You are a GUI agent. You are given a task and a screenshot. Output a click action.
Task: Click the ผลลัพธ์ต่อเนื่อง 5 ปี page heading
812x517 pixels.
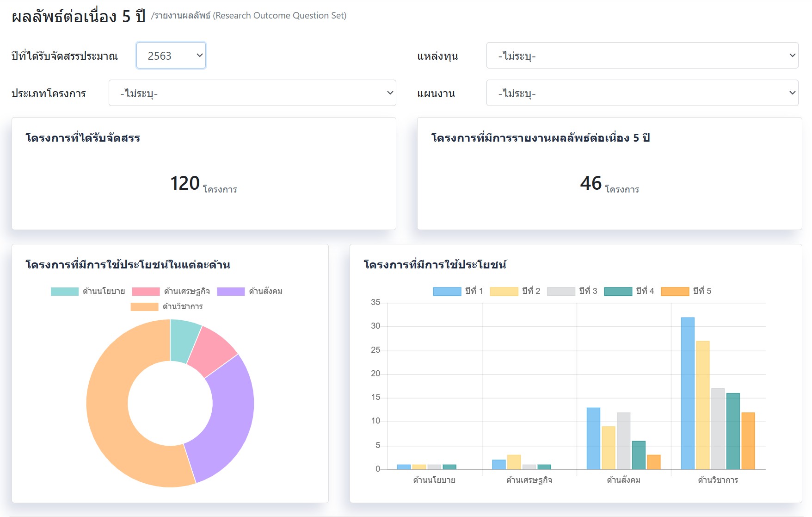79,17
